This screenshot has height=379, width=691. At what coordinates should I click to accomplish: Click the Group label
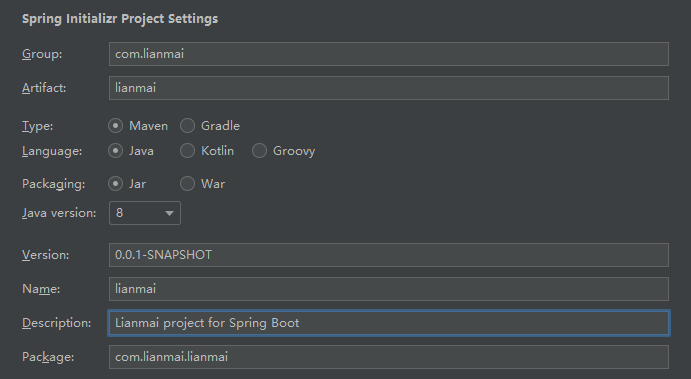pyautogui.click(x=42, y=54)
